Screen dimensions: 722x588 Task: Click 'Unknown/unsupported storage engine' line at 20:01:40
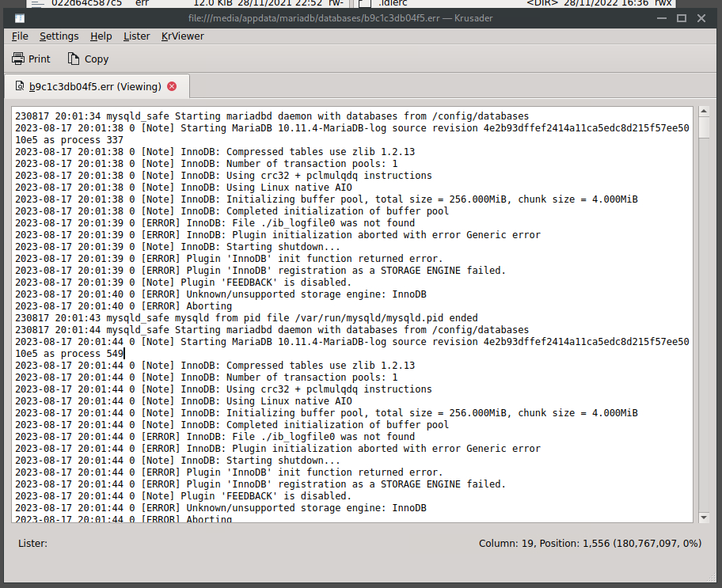click(x=221, y=294)
